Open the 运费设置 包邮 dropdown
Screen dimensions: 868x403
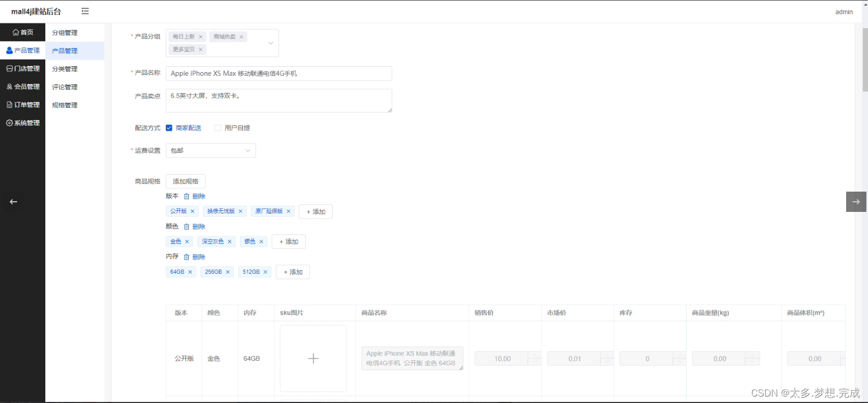[x=211, y=151]
